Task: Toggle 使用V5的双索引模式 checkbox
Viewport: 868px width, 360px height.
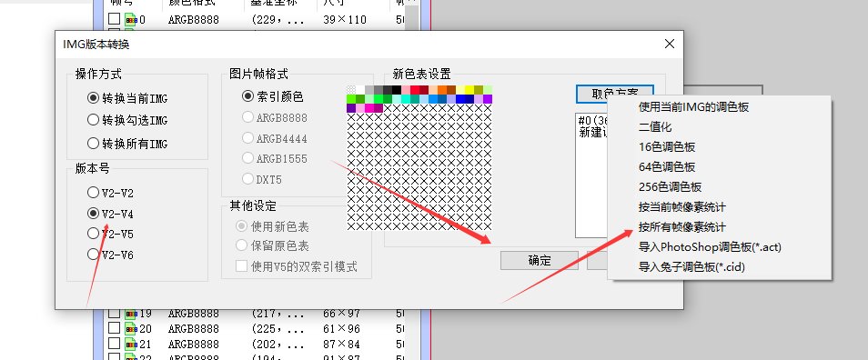Action: click(297, 266)
